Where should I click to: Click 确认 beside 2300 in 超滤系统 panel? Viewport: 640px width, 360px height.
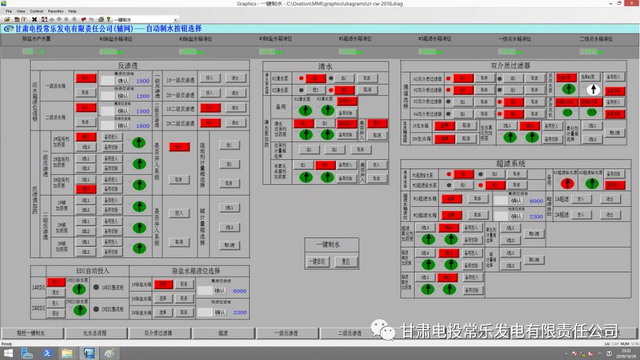click(516, 216)
